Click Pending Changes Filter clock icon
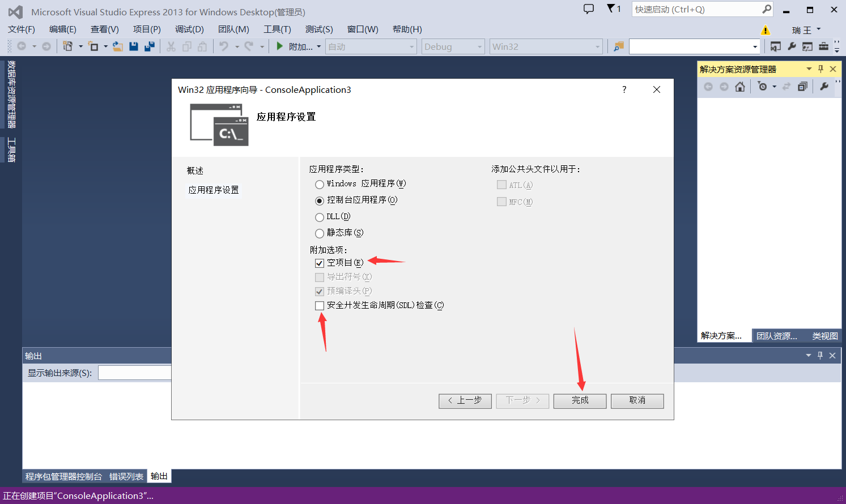The height and width of the screenshot is (504, 846). click(x=763, y=87)
